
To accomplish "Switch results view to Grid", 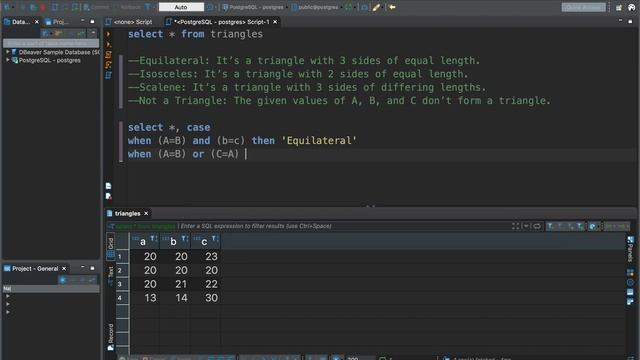I will click(x=110, y=247).
